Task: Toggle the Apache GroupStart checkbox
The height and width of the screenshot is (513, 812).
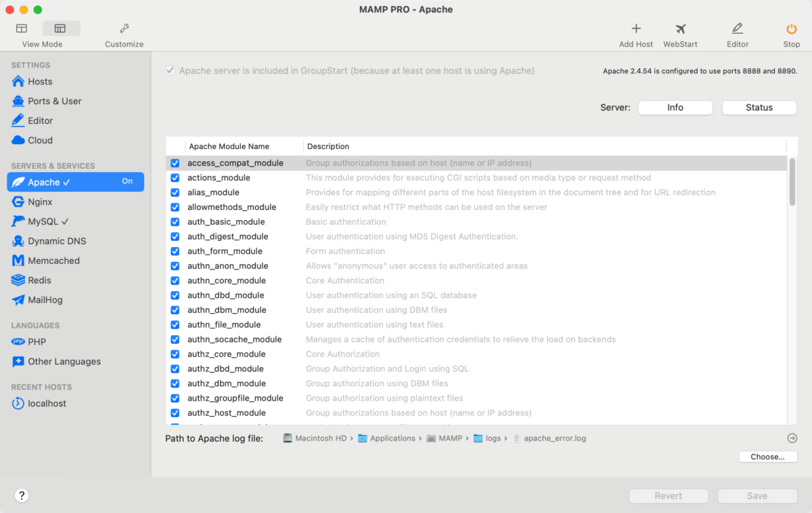Action: pos(170,70)
